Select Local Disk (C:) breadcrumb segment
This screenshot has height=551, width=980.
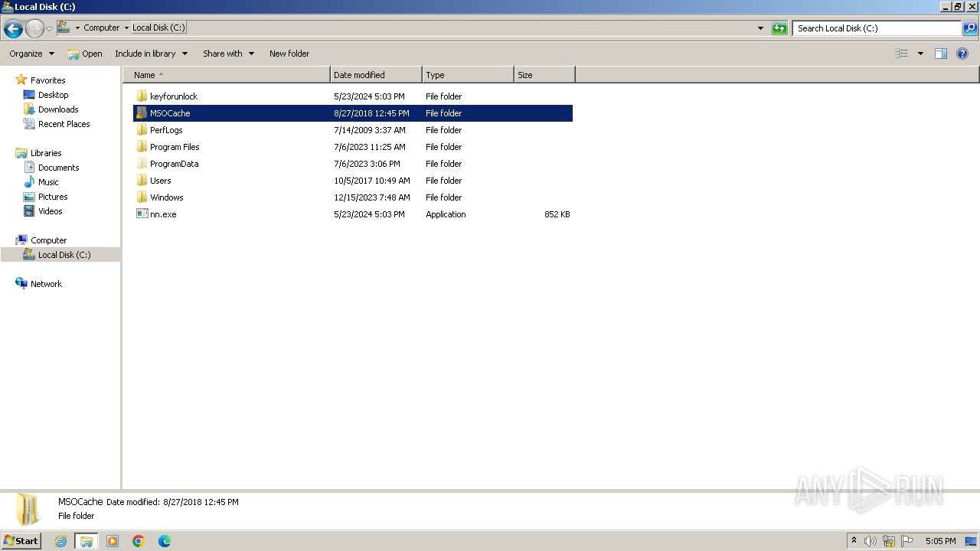[x=158, y=28]
